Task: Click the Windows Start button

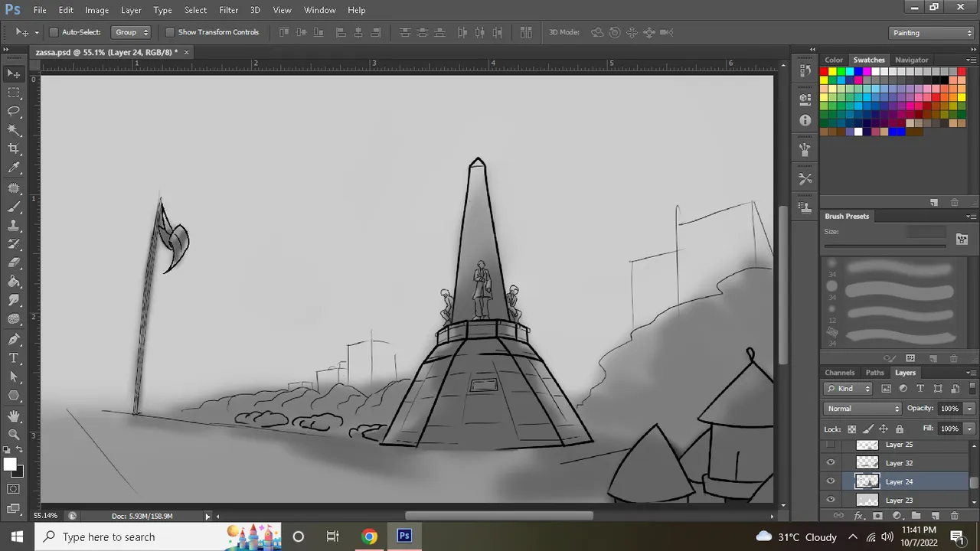Action: pos(17,536)
